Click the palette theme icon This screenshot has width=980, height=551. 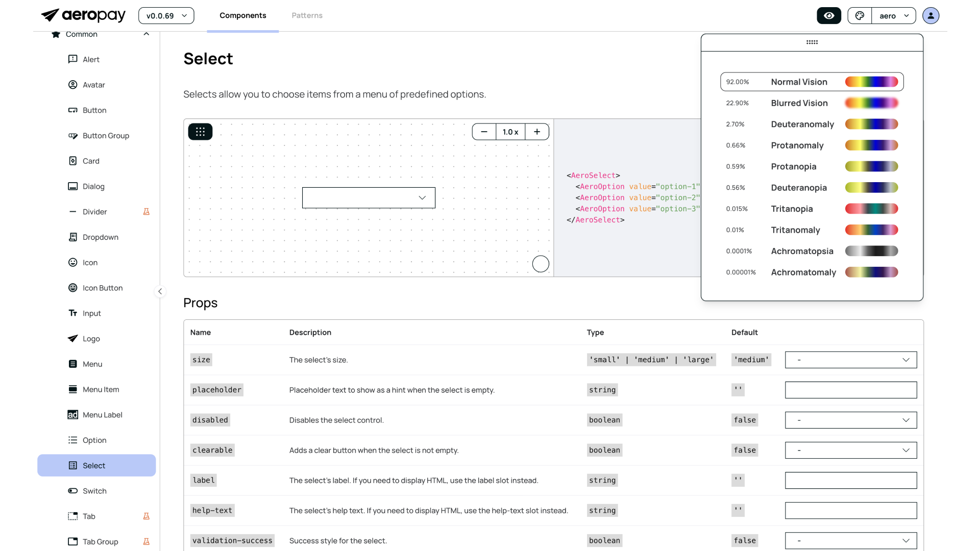860,16
